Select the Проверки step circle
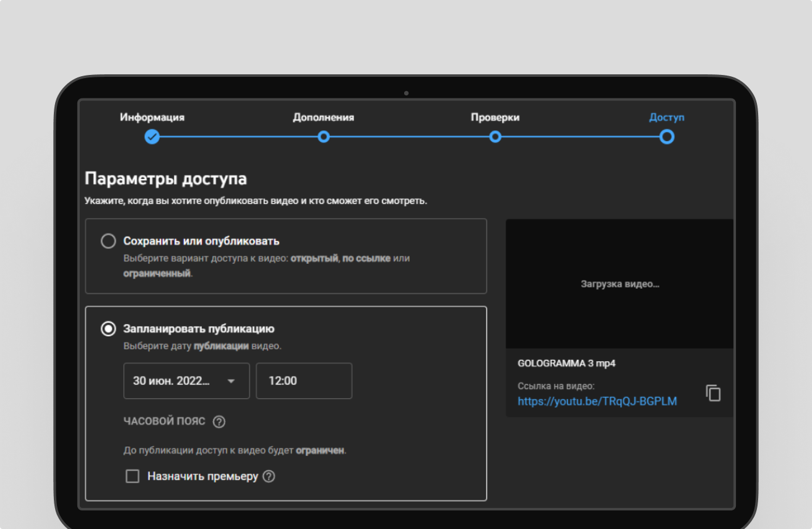 pyautogui.click(x=495, y=137)
